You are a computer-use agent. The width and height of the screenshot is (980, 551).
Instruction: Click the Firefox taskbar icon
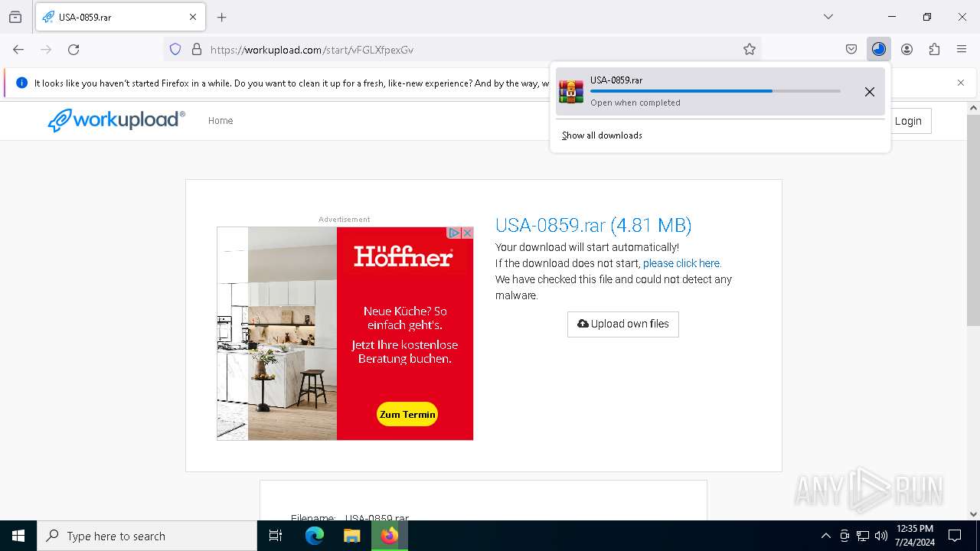(389, 536)
